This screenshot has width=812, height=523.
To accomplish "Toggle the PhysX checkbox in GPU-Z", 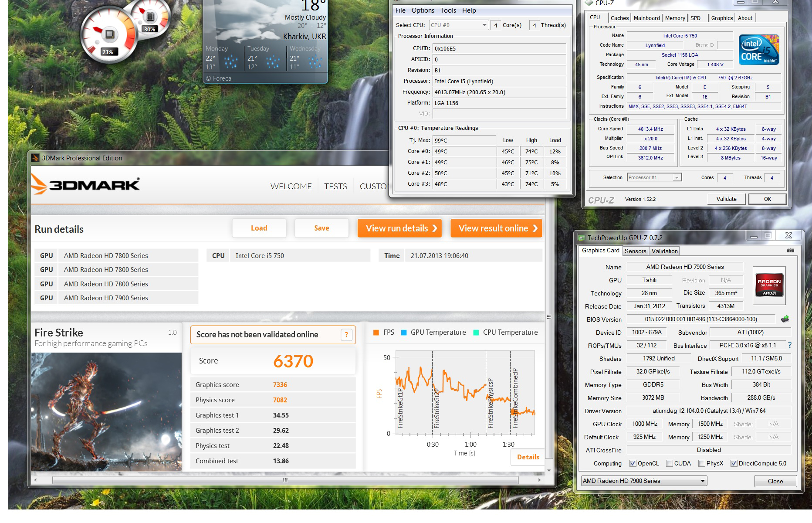I will click(x=701, y=463).
